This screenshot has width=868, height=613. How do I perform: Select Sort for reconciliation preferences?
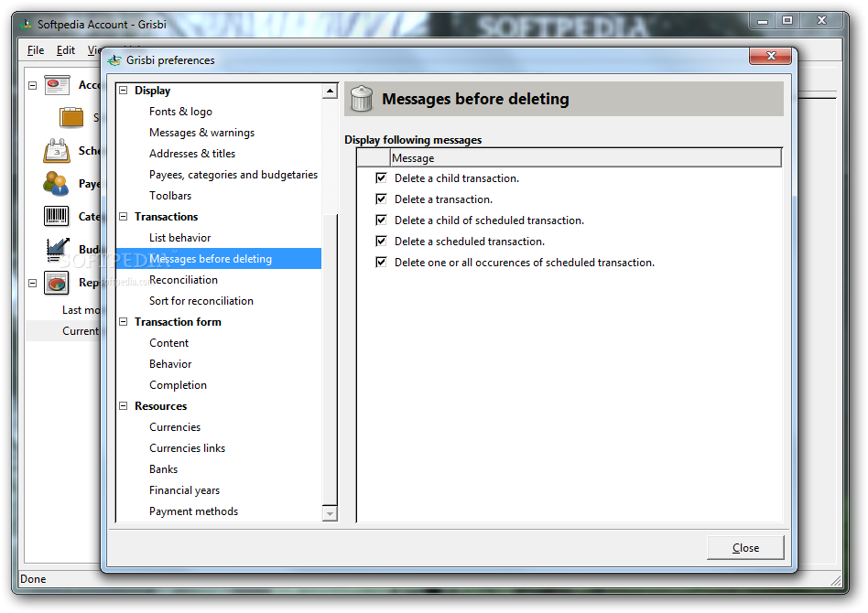[201, 301]
